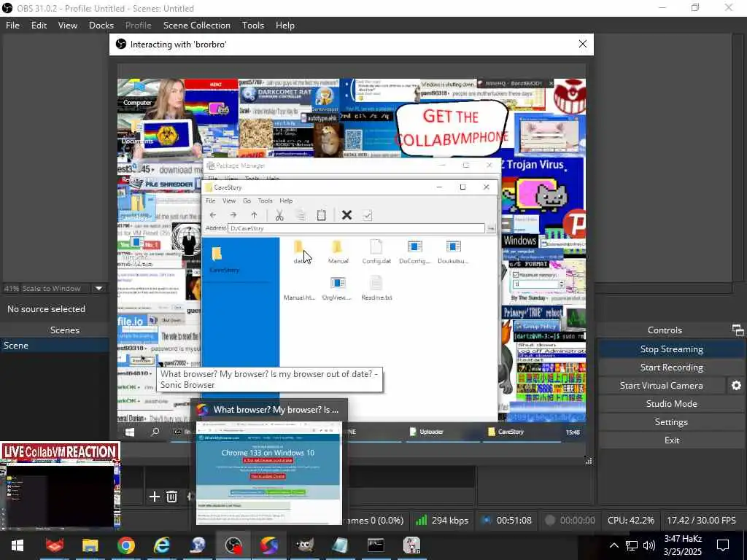Open the grayed Profile menu

138,26
